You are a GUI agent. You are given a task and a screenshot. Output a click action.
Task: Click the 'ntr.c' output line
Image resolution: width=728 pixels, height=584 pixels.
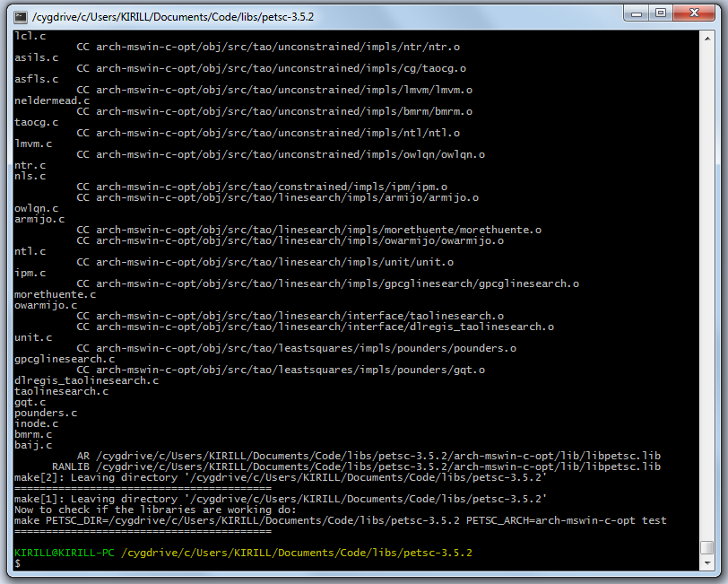30,165
